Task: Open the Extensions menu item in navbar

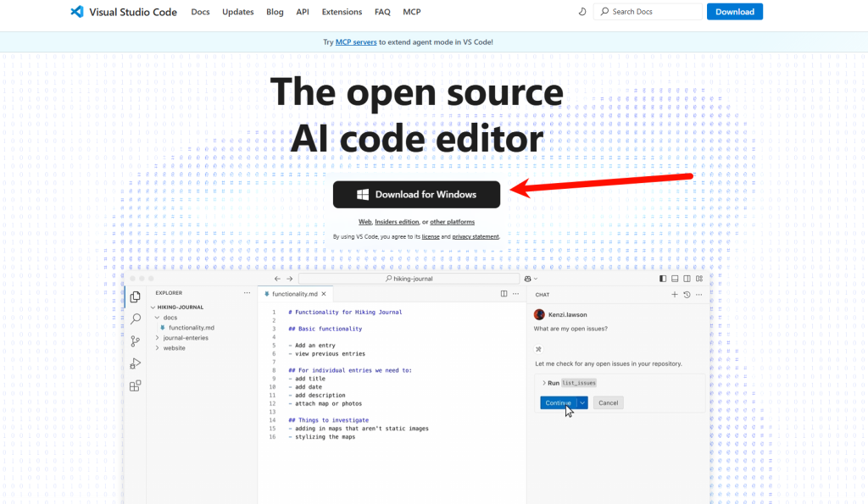Action: pos(342,12)
